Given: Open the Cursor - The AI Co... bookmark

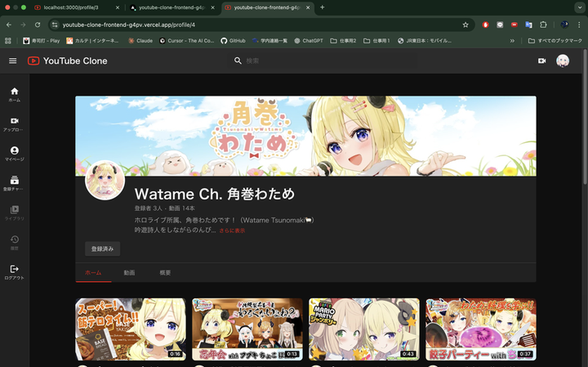Looking at the screenshot, I should [x=186, y=41].
